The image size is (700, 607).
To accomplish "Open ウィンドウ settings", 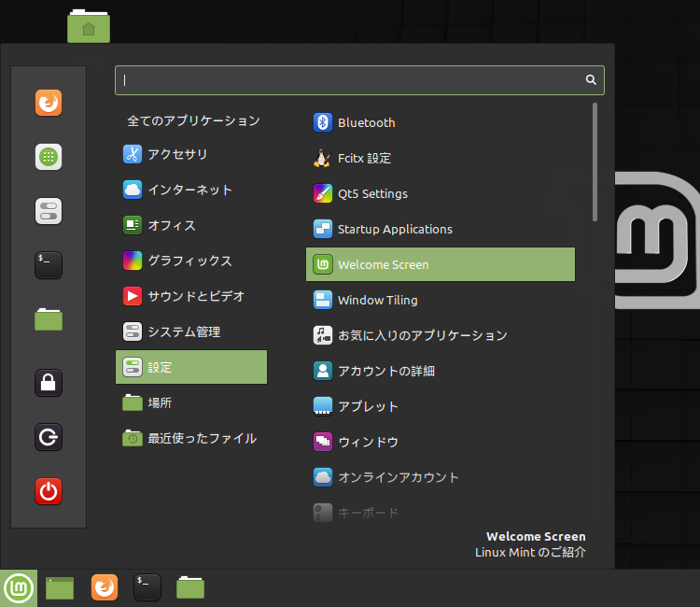I will point(441,442).
